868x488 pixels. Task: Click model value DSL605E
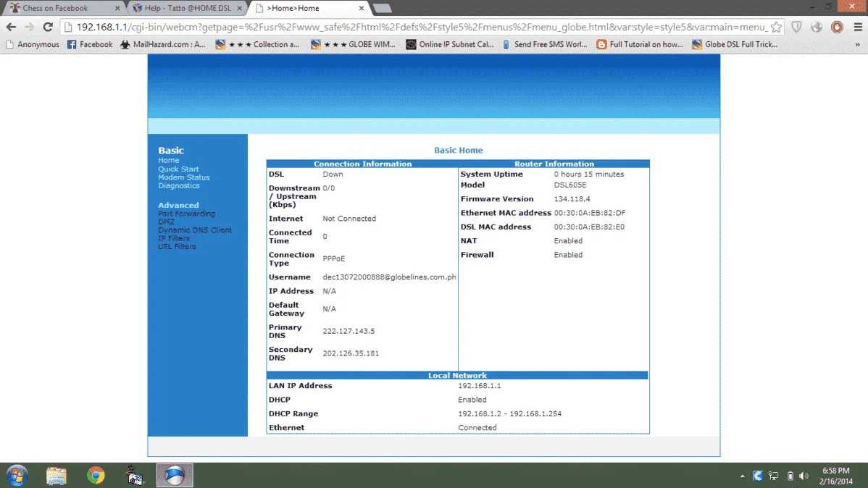570,185
